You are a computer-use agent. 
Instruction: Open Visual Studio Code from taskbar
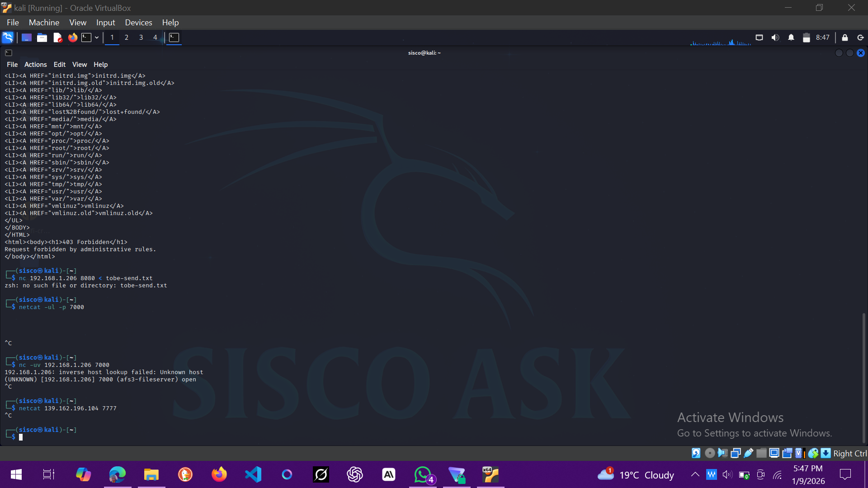click(x=253, y=474)
